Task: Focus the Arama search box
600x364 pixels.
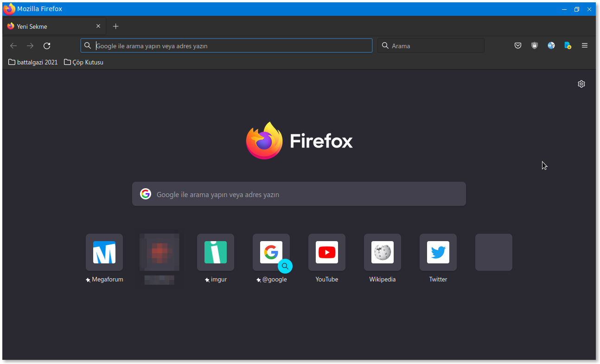Action: coord(431,45)
